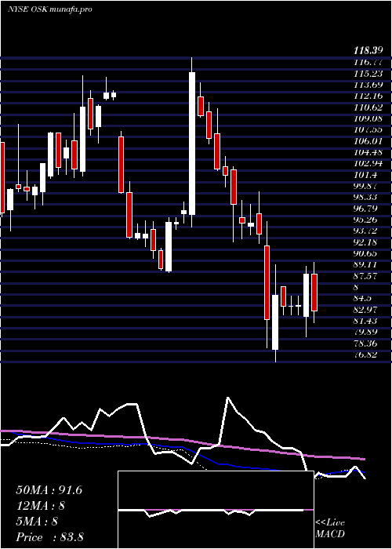Click the Live MACD label

tap(330, 529)
